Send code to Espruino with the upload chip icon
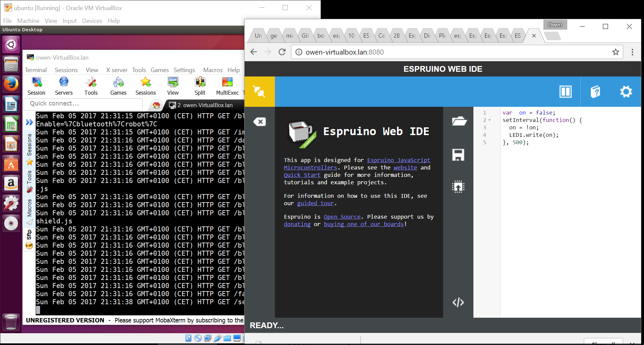Screen dimensions: 644x345 pos(458,187)
